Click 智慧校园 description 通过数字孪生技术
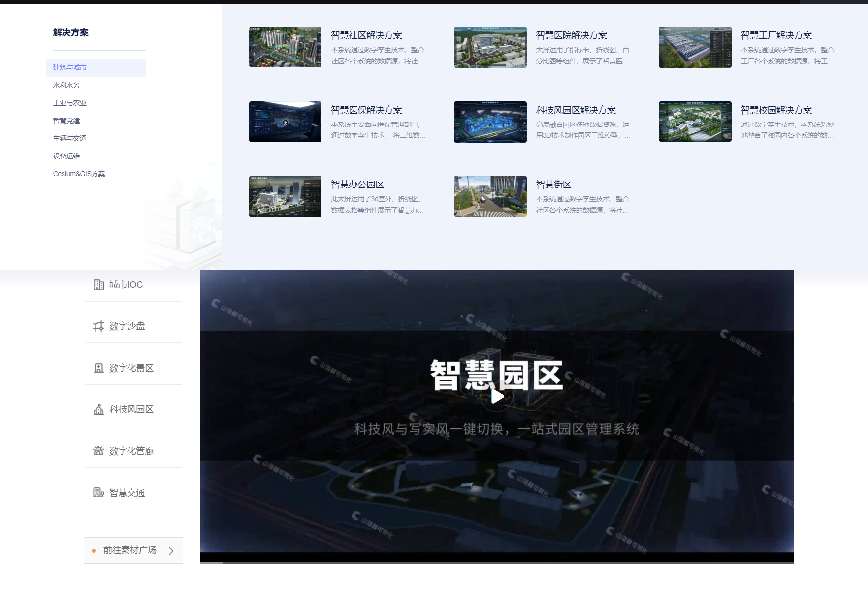 787,130
